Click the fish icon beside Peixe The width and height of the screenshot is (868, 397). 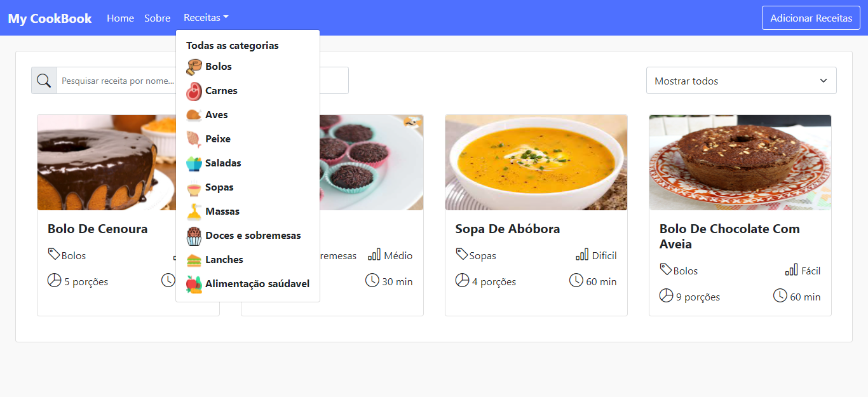(x=194, y=139)
